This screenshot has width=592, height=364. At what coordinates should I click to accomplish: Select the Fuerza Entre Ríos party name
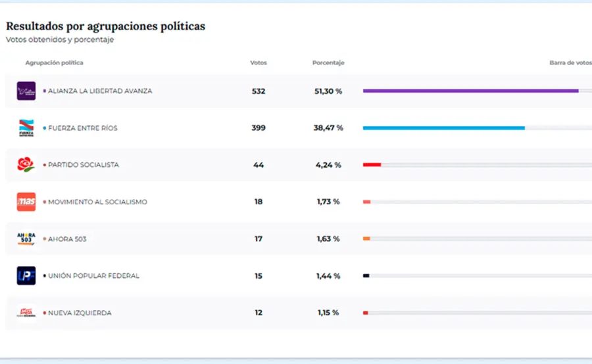83,128
